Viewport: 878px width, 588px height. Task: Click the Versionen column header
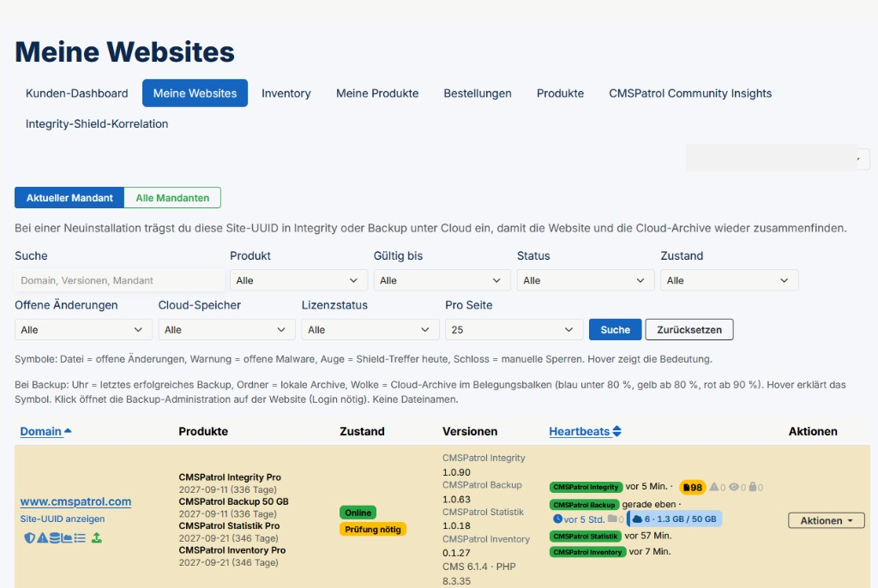coord(470,431)
